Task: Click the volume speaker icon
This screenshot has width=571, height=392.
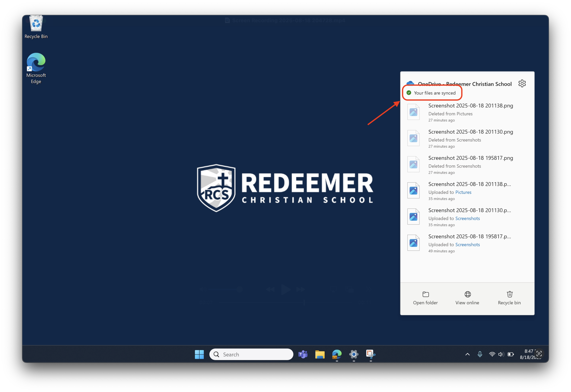Action: 501,354
